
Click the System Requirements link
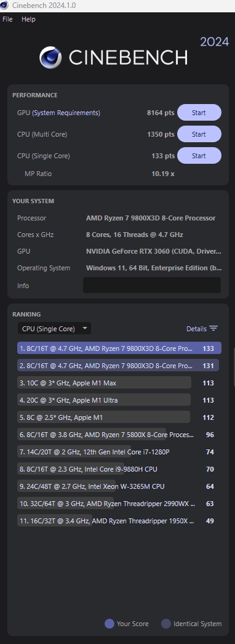[66, 113]
